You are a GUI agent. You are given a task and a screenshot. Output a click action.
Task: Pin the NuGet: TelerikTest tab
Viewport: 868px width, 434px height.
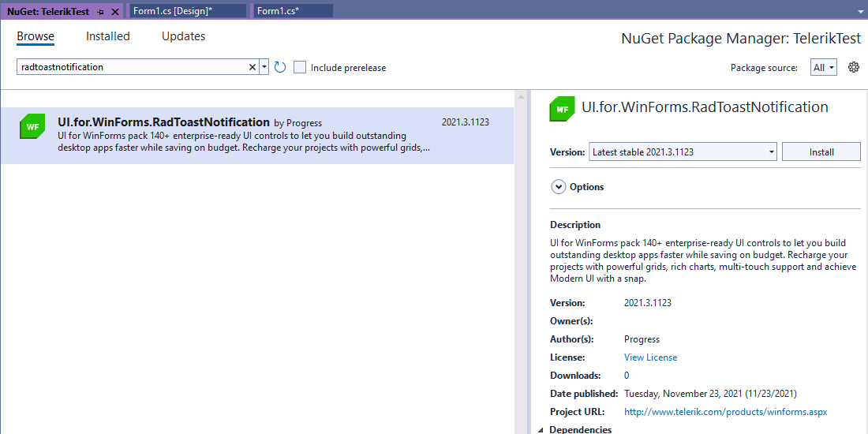[x=101, y=12]
